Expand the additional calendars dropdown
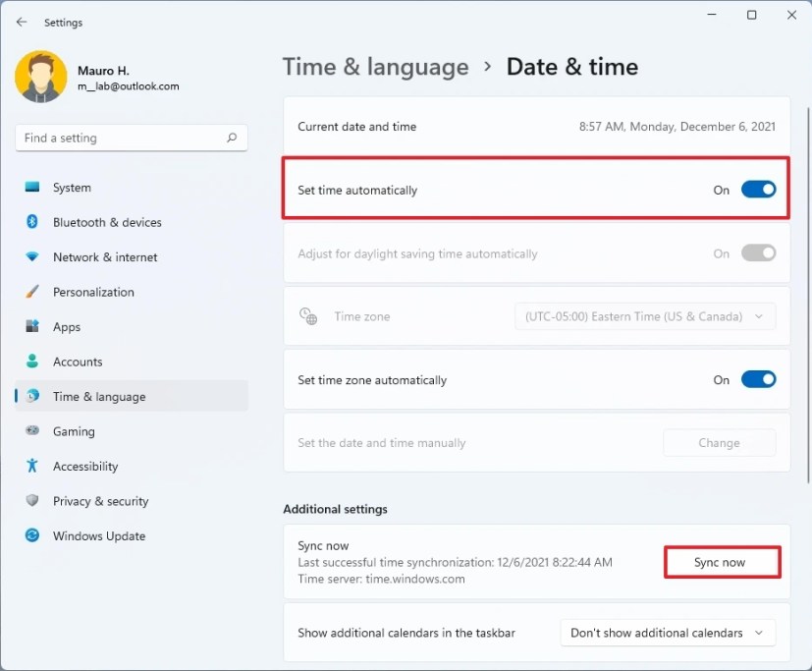This screenshot has width=812, height=671. pos(668,633)
